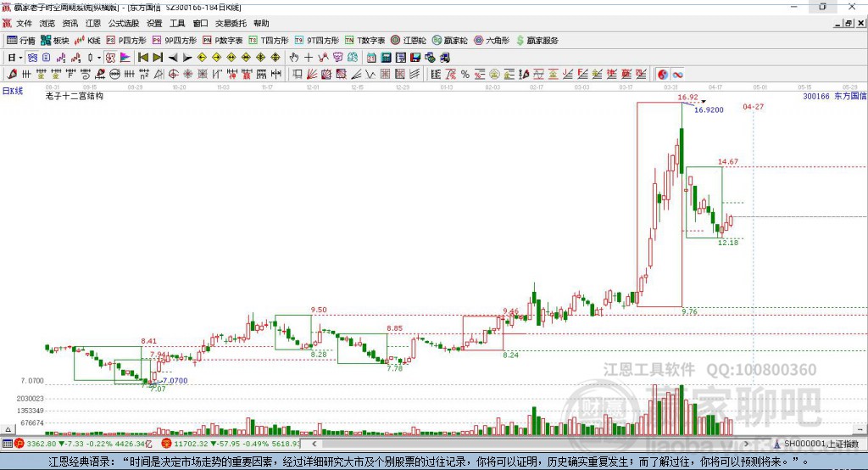Open the 窗口 menu
The width and height of the screenshot is (868, 470).
tap(200, 23)
